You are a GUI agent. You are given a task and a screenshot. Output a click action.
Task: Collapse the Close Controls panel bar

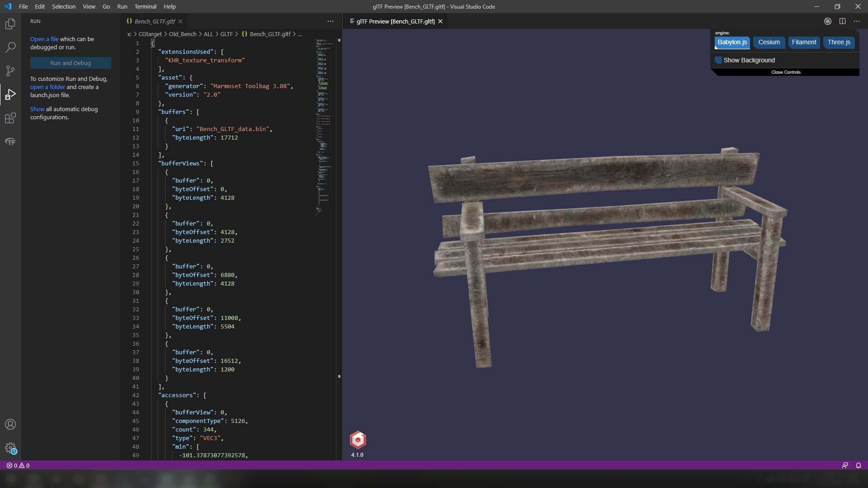[786, 72]
